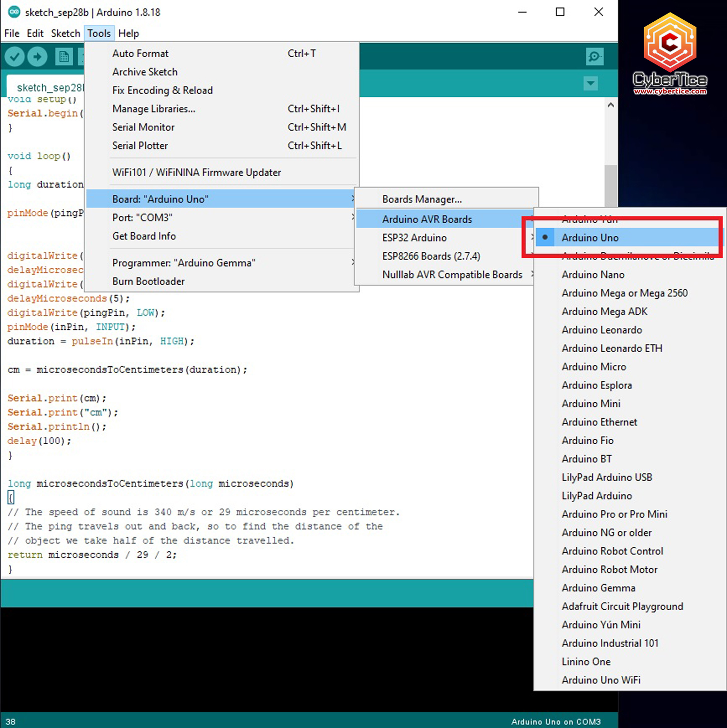The height and width of the screenshot is (728, 727).
Task: Open the sketch tab list dropdown arrow
Action: (x=590, y=83)
